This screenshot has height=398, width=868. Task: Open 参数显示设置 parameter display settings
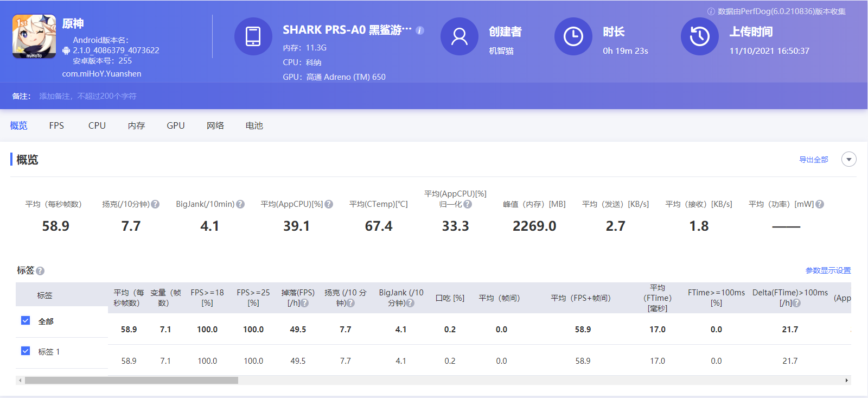click(x=828, y=270)
